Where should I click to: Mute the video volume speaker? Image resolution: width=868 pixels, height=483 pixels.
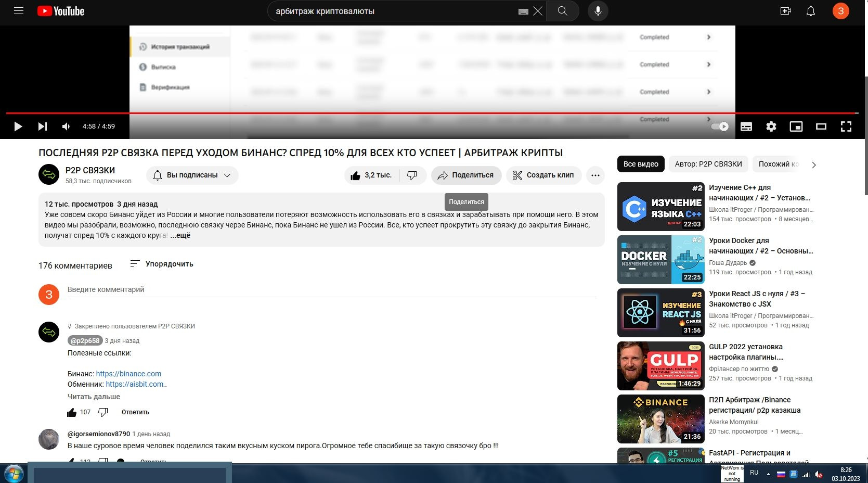66,126
